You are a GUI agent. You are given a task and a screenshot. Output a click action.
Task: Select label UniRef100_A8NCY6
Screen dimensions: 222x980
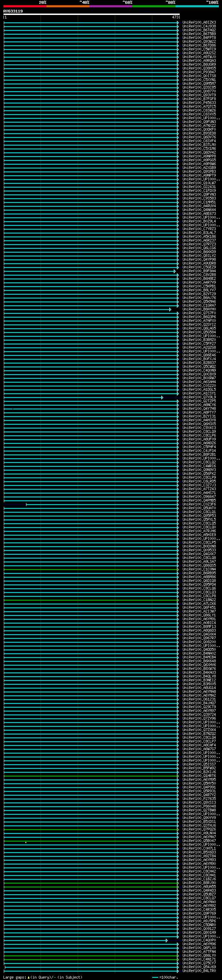click(199, 405)
